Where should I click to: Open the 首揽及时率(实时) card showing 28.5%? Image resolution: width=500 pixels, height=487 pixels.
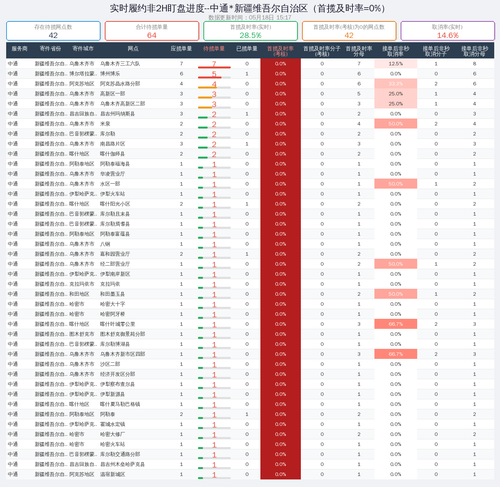(x=250, y=31)
